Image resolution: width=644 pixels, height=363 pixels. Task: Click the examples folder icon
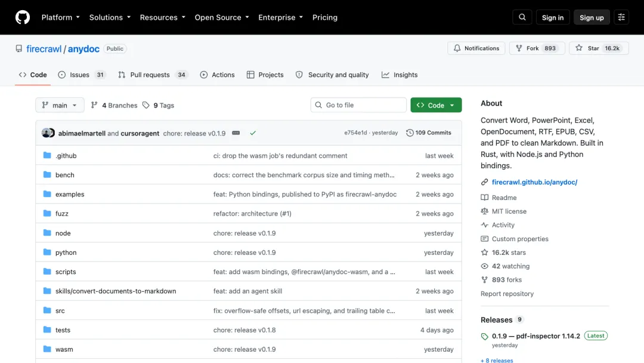point(47,194)
